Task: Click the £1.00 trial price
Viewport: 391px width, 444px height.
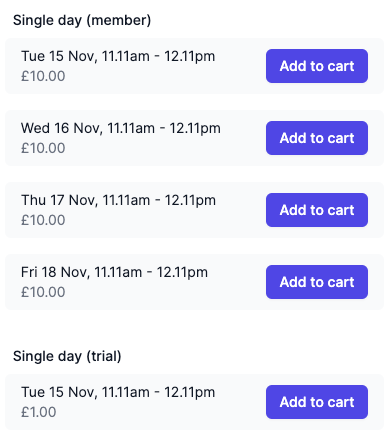Action: pos(39,412)
